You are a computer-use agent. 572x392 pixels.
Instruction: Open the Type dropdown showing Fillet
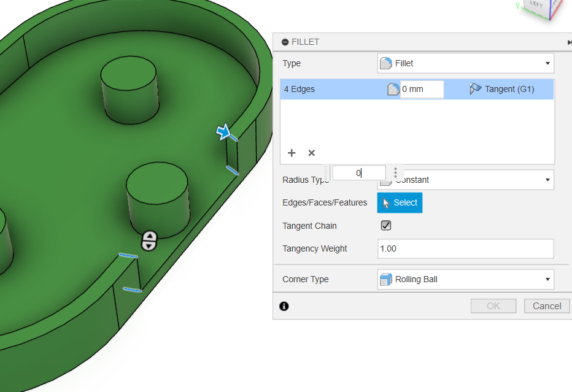[x=465, y=63]
